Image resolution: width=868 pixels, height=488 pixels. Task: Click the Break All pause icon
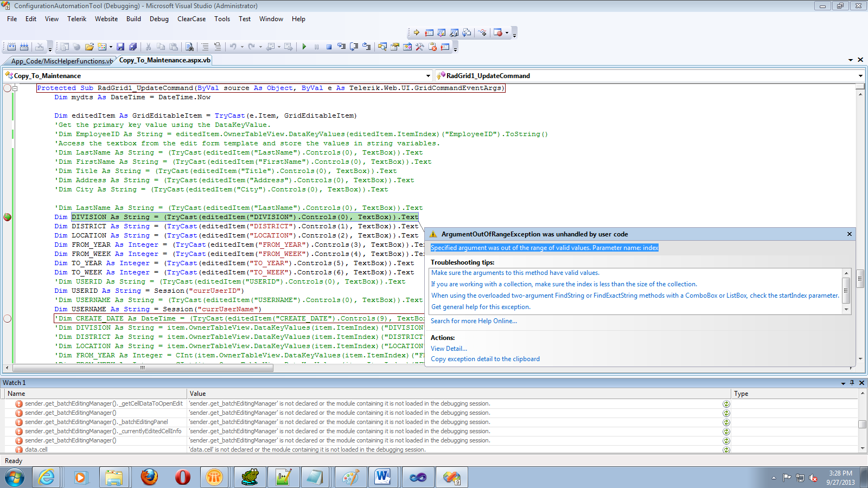(x=317, y=47)
